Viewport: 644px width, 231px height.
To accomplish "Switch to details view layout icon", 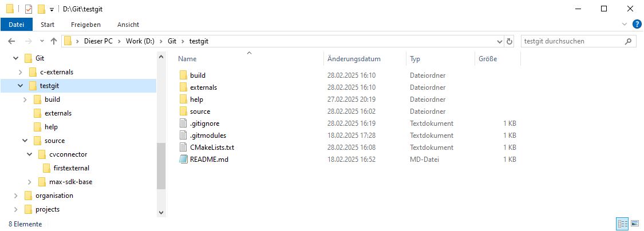I will coord(622,224).
